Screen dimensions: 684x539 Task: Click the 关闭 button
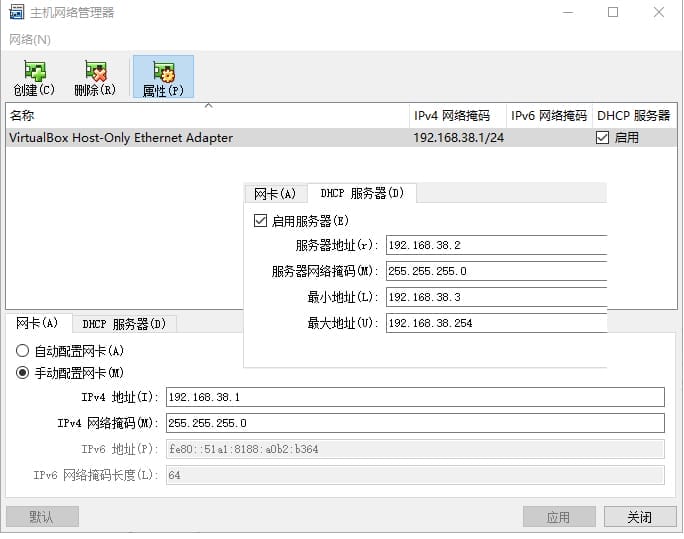pyautogui.click(x=639, y=517)
